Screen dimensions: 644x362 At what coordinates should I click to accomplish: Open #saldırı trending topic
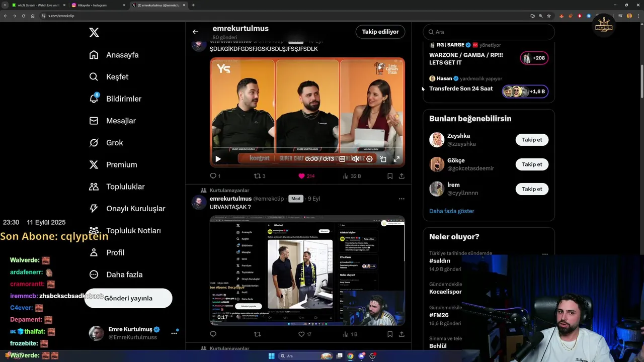pos(440,261)
